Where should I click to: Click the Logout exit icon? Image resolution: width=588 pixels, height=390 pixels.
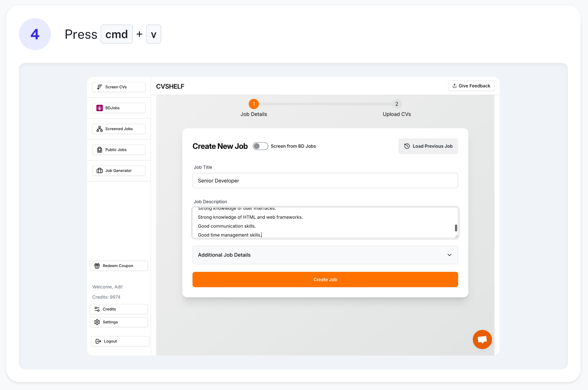(x=98, y=341)
